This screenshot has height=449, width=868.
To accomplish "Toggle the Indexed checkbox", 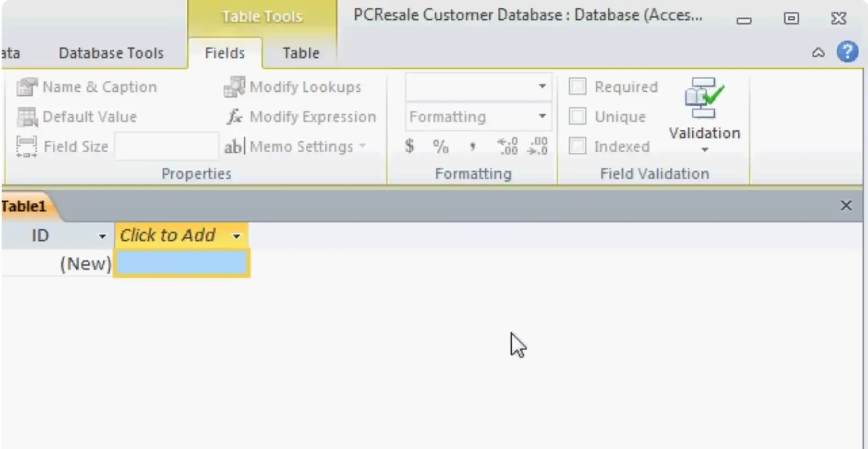I will 577,146.
